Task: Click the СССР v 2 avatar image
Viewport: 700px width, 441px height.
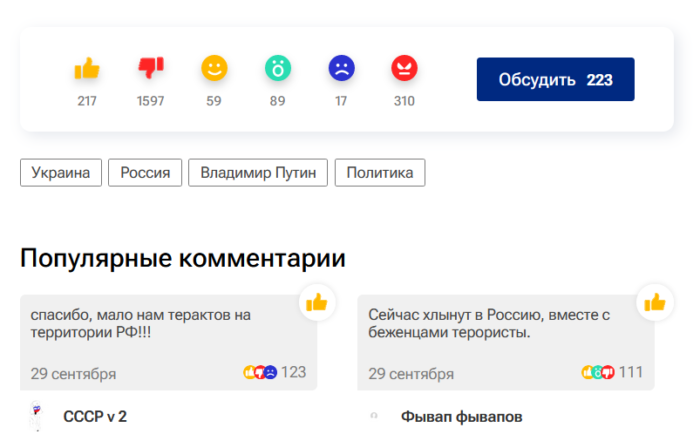Action: coord(36,416)
